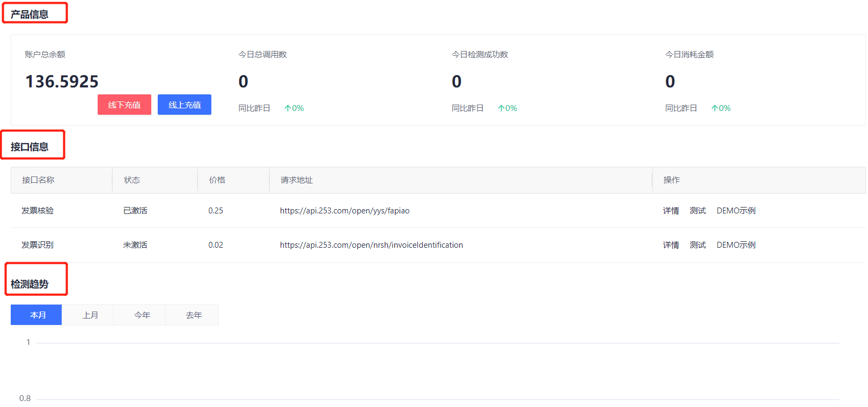This screenshot has height=407, width=868.
Task: Click the 线上充值 online recharge button
Action: coord(185,105)
